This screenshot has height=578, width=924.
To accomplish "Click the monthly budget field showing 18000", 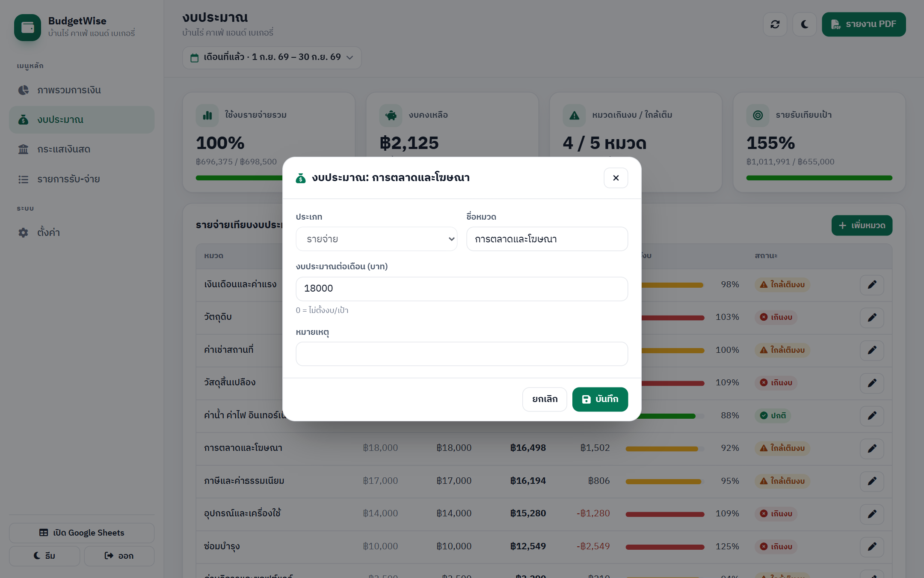I will tap(462, 289).
